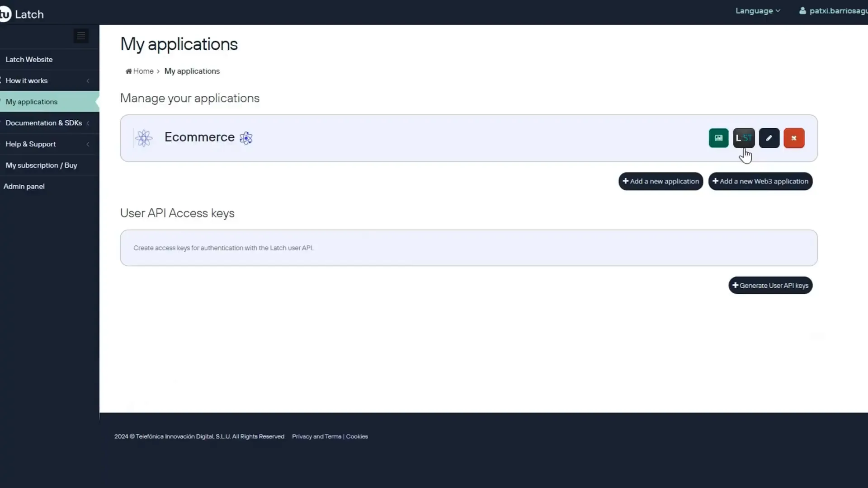
Task: Click the Home breadcrumb link
Action: click(x=139, y=71)
